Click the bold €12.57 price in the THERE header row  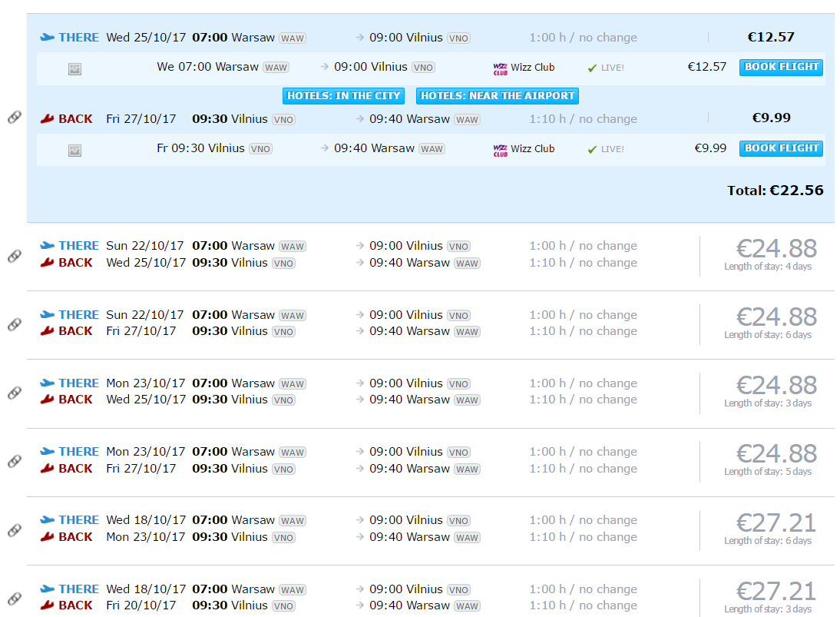[x=771, y=37]
